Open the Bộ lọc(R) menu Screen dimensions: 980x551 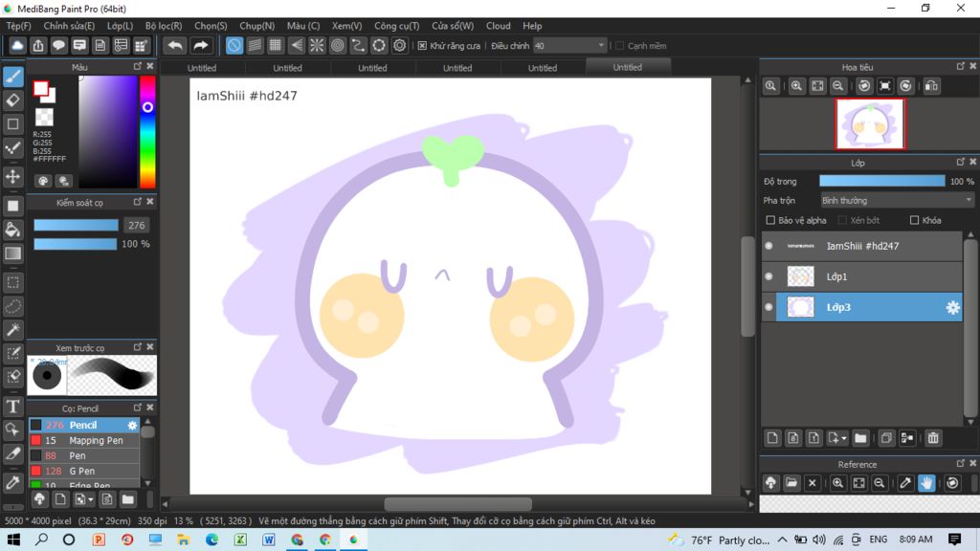coord(164,26)
